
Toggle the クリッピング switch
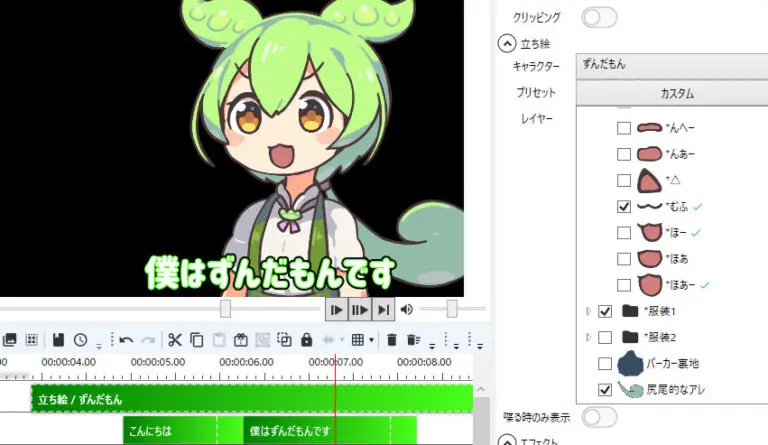[599, 17]
